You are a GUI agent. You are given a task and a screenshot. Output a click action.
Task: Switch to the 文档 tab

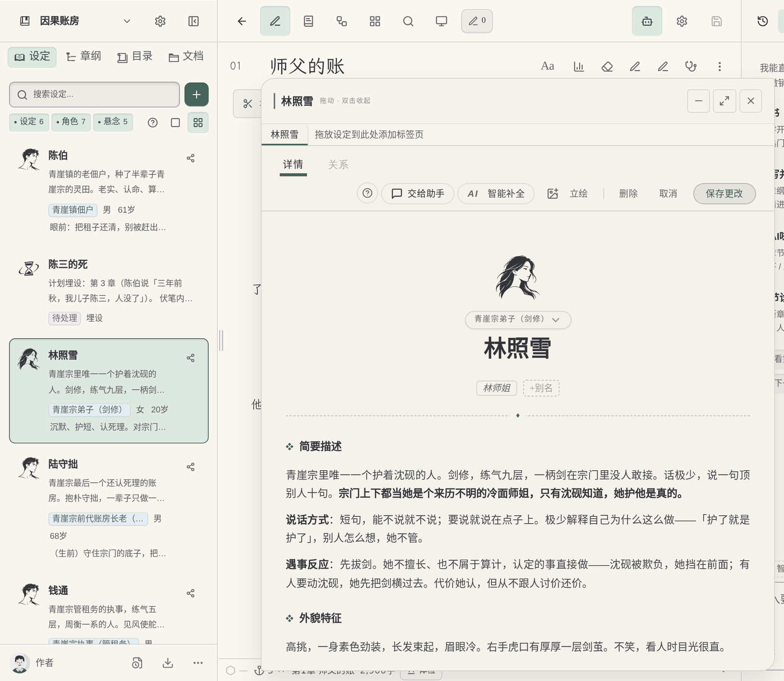[x=186, y=56]
